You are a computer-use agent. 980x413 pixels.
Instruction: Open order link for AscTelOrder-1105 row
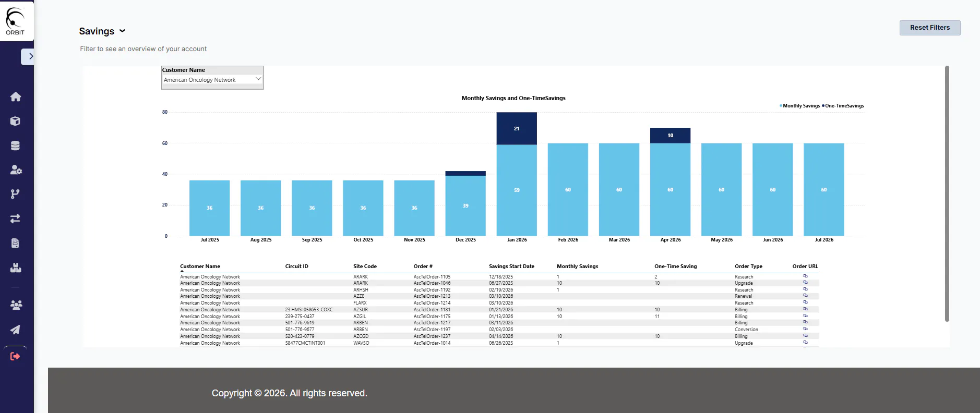(x=805, y=276)
